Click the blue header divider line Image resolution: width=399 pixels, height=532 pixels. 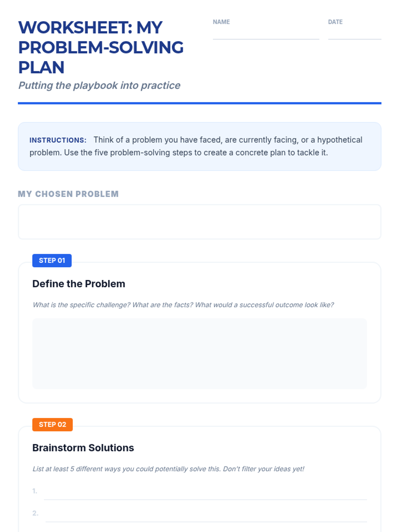(199, 103)
